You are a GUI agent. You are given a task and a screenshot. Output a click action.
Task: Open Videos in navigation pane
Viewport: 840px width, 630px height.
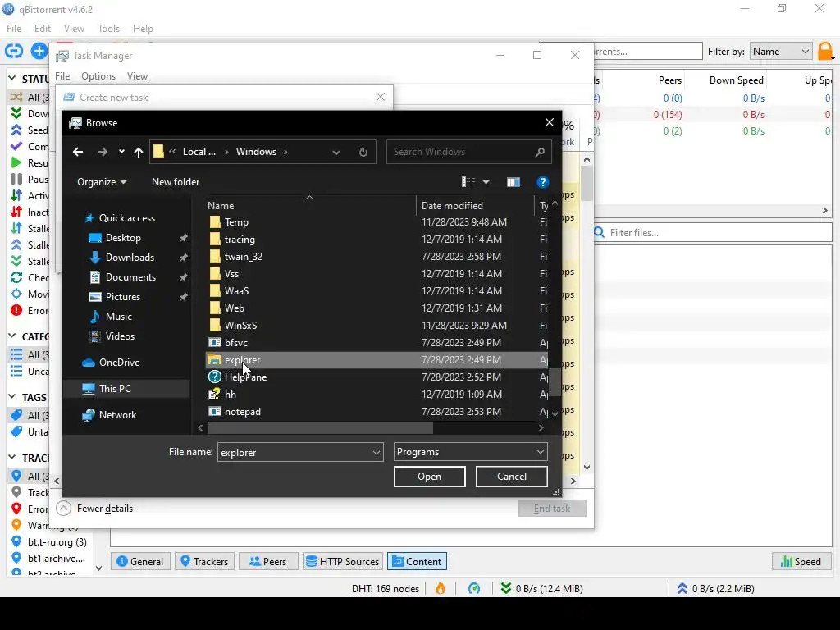click(120, 336)
